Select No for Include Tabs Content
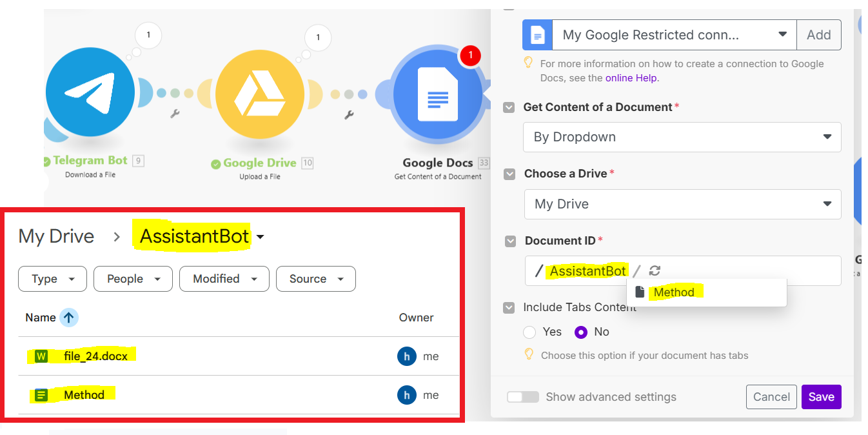868x435 pixels. [x=581, y=332]
